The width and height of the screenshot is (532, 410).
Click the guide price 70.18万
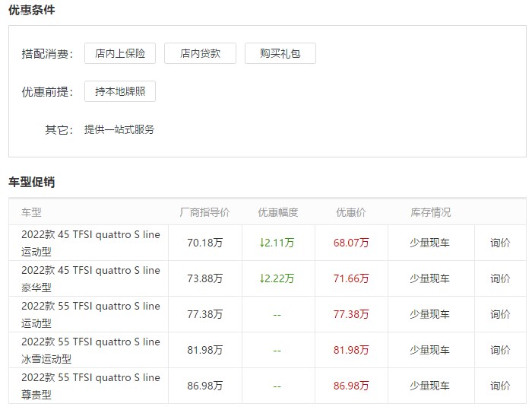pos(205,243)
